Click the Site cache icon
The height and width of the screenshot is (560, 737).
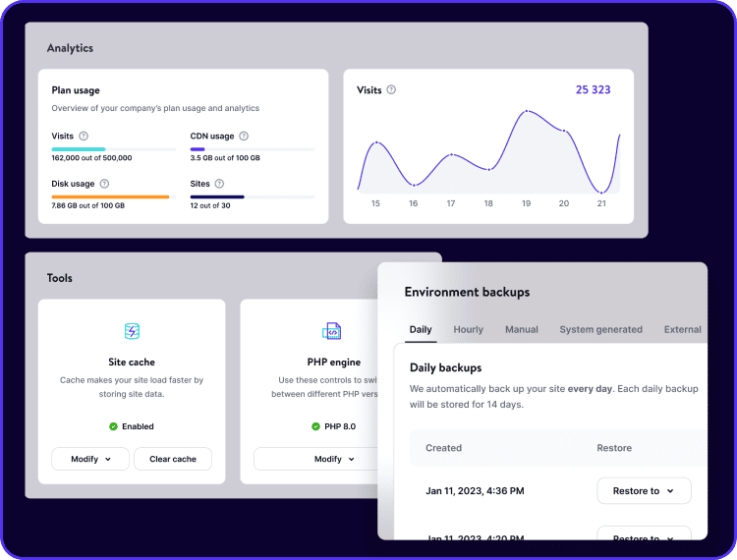132,331
